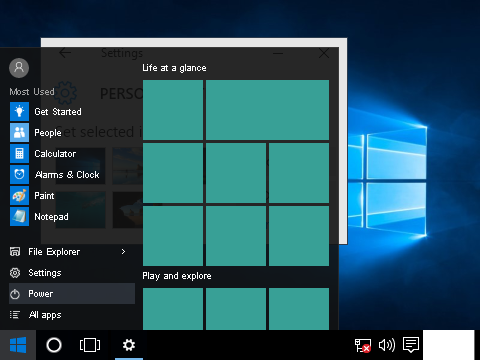This screenshot has width=480, height=360.
Task: Select the Alarms & Clock label
Action: (67, 175)
